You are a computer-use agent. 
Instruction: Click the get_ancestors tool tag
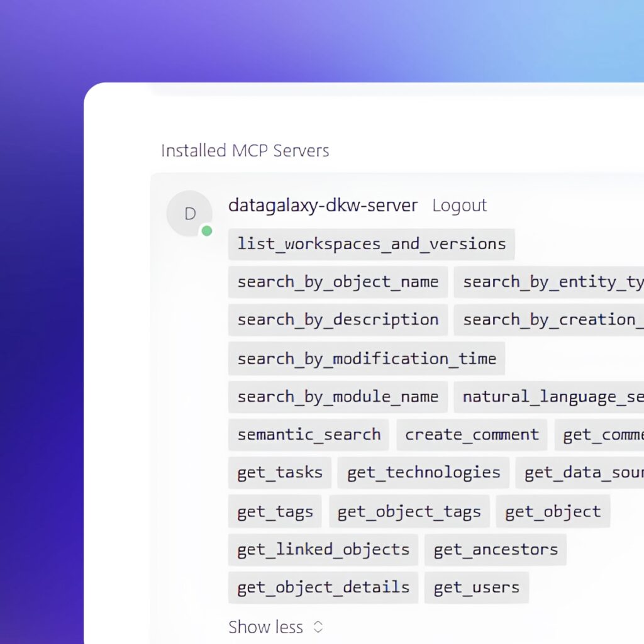click(x=496, y=550)
